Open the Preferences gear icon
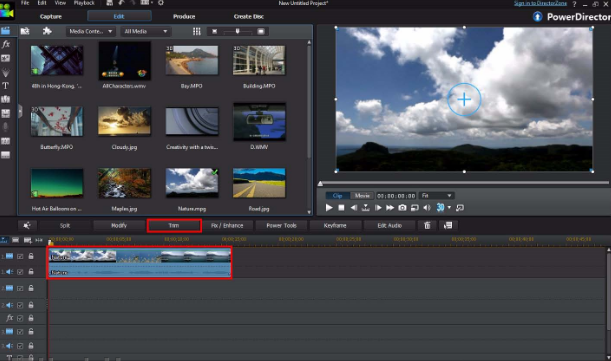 pos(161,3)
